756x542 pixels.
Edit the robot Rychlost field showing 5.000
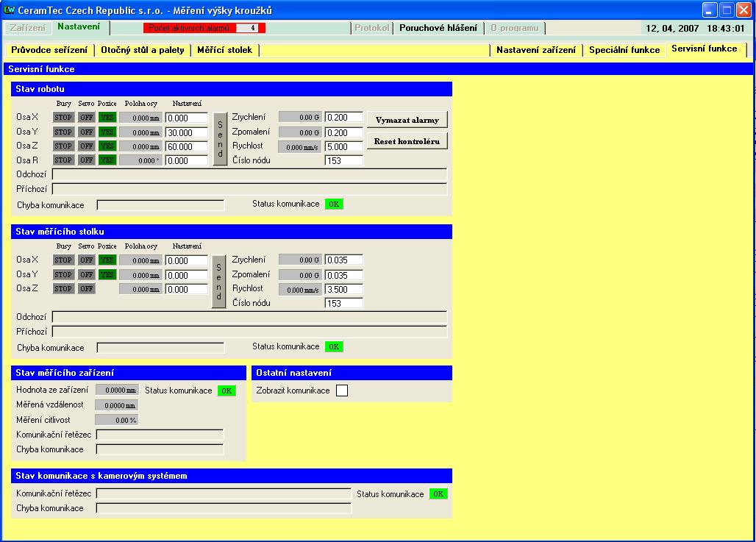click(343, 146)
